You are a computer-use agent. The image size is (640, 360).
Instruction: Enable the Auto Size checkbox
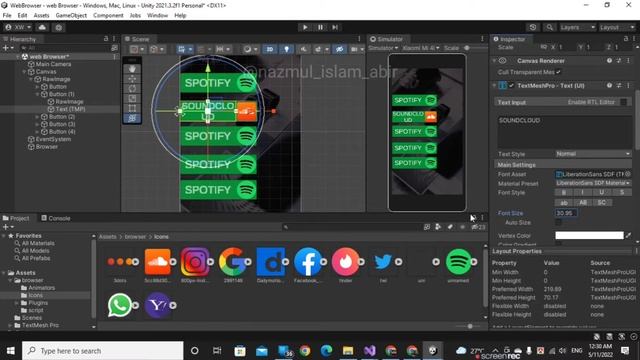(558, 222)
